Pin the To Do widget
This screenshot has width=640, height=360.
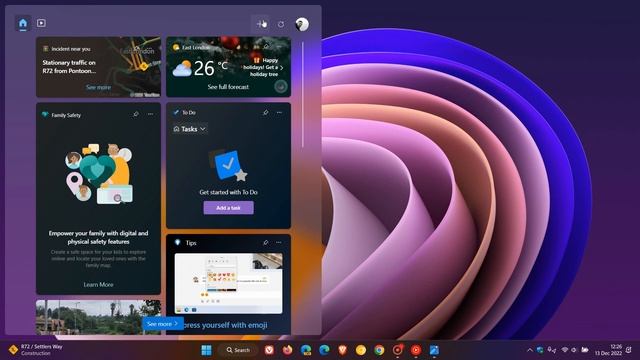click(266, 112)
